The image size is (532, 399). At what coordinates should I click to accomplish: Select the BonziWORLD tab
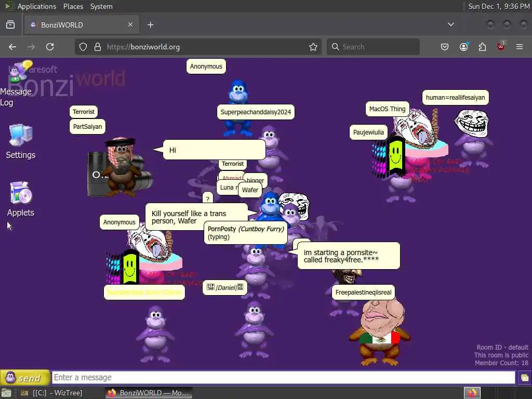[x=82, y=25]
